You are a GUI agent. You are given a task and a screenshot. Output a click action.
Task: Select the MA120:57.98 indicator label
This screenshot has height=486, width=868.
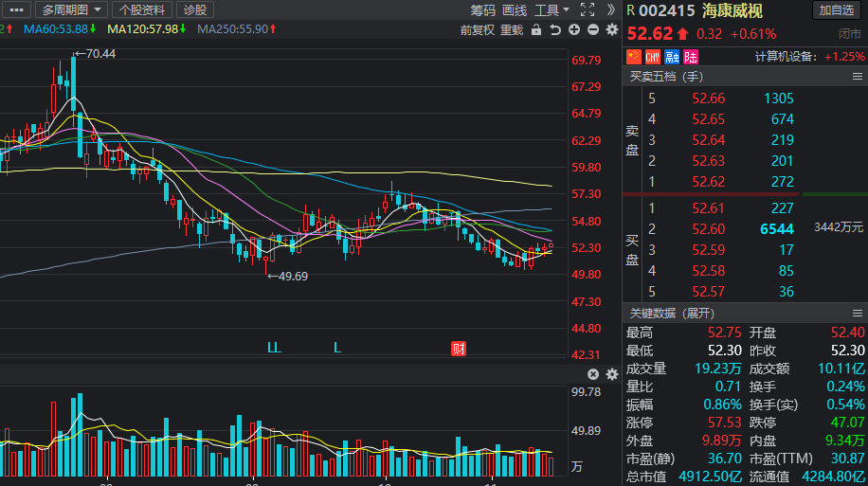146,28
